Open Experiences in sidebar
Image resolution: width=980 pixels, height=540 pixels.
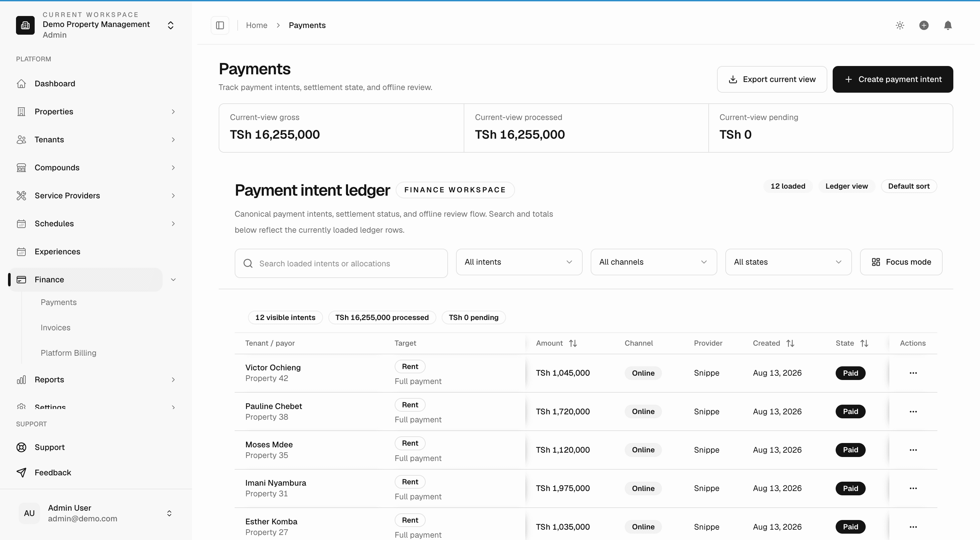pyautogui.click(x=57, y=252)
